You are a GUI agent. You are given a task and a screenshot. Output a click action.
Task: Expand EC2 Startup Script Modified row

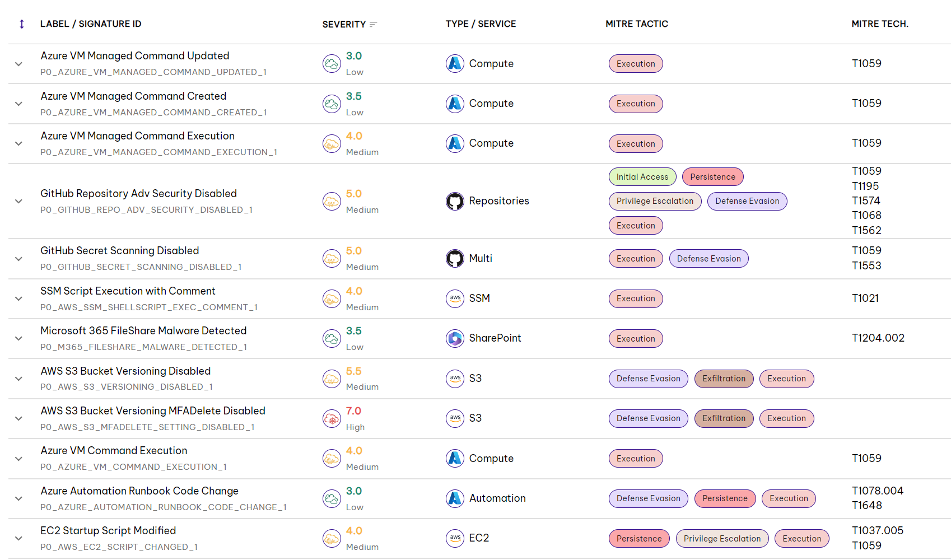(x=18, y=538)
